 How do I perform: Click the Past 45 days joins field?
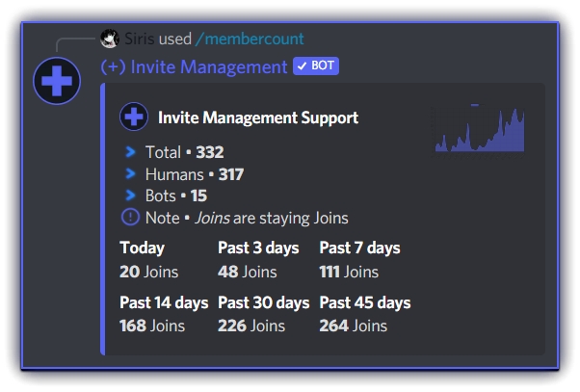(364, 314)
